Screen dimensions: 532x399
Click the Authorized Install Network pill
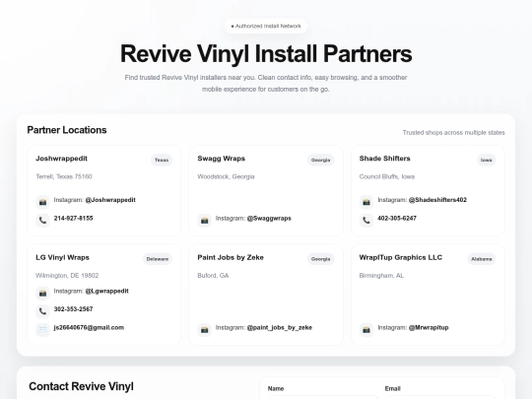(x=266, y=27)
